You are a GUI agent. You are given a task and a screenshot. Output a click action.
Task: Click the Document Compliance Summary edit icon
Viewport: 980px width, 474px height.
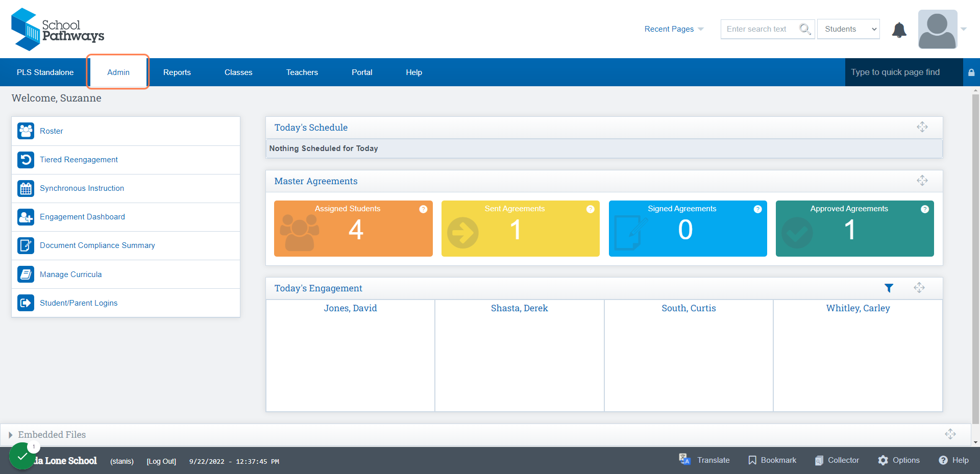coord(26,245)
